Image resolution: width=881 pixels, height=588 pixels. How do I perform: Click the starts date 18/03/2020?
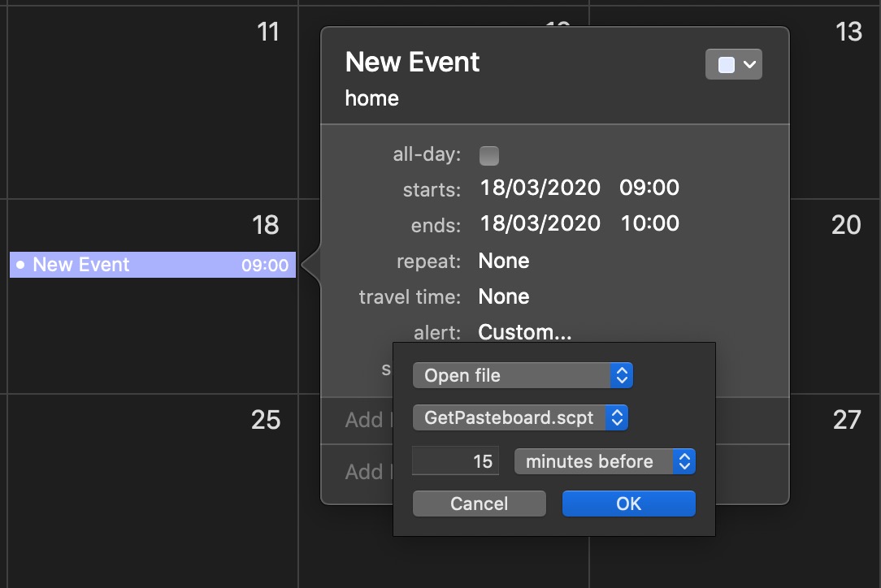coord(540,188)
